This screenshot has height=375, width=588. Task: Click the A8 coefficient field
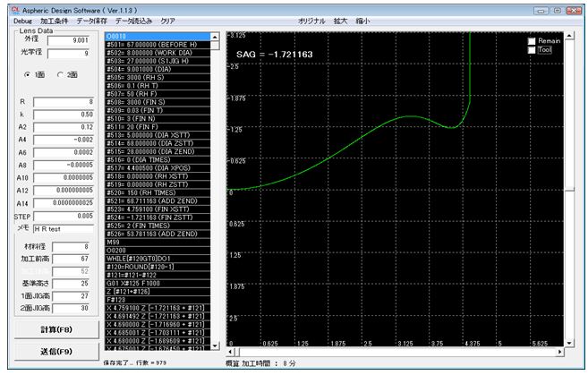[x=64, y=165]
